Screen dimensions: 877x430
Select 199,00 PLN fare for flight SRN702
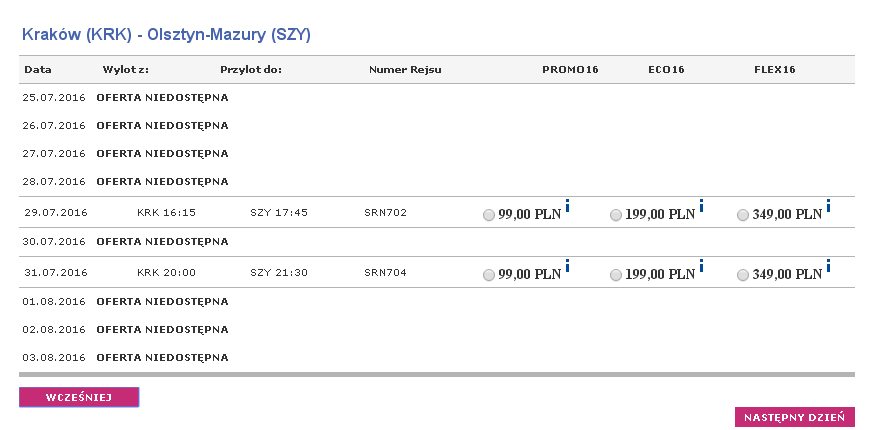tap(616, 215)
